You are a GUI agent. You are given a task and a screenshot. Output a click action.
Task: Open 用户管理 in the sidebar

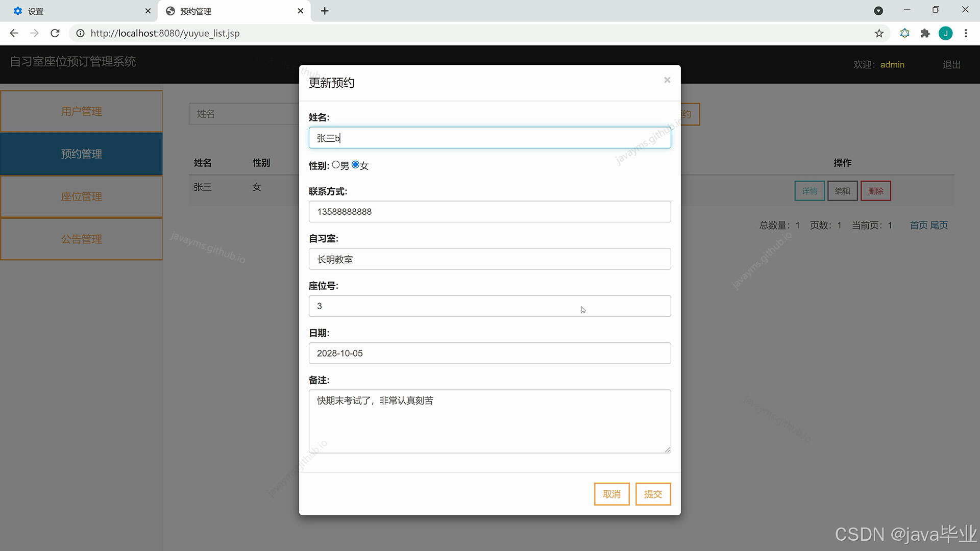[x=82, y=111]
